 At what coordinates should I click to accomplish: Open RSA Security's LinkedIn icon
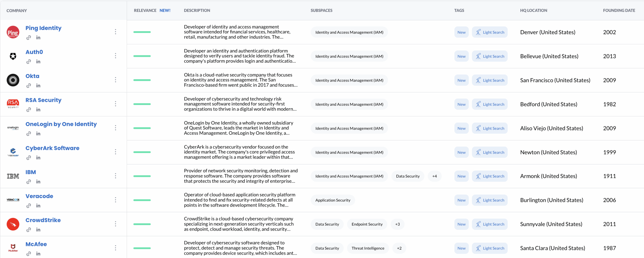tap(38, 109)
